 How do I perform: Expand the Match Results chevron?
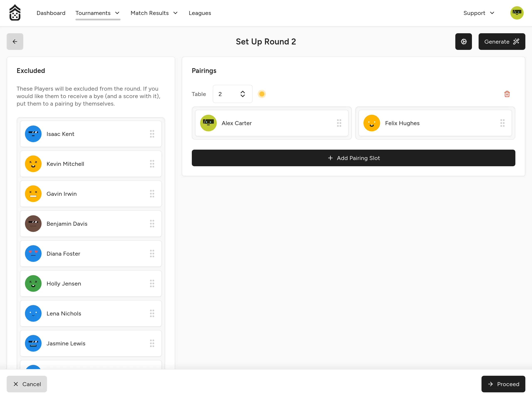pyautogui.click(x=176, y=13)
